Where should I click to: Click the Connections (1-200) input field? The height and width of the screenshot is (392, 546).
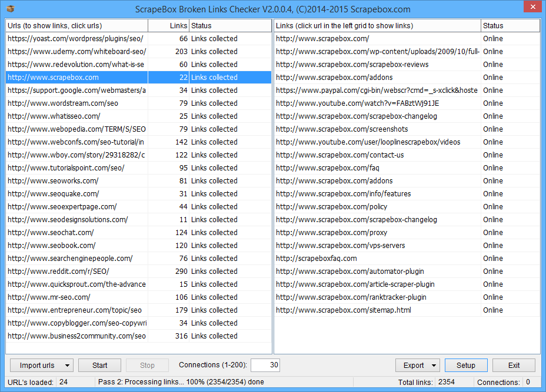(x=265, y=365)
